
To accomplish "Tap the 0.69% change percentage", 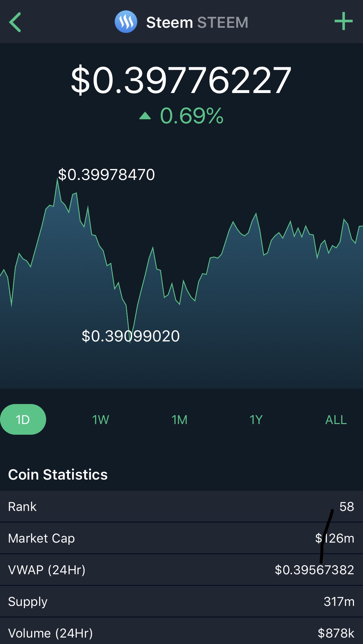I will coord(192,116).
